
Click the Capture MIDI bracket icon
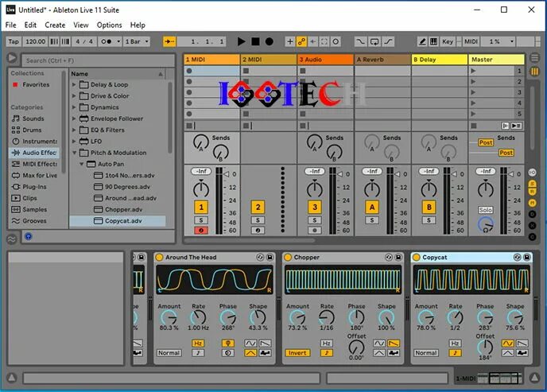pyautogui.click(x=324, y=41)
